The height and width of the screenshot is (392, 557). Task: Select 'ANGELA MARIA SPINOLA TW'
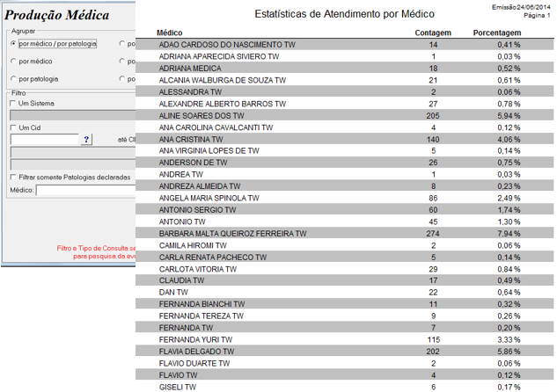(x=344, y=198)
